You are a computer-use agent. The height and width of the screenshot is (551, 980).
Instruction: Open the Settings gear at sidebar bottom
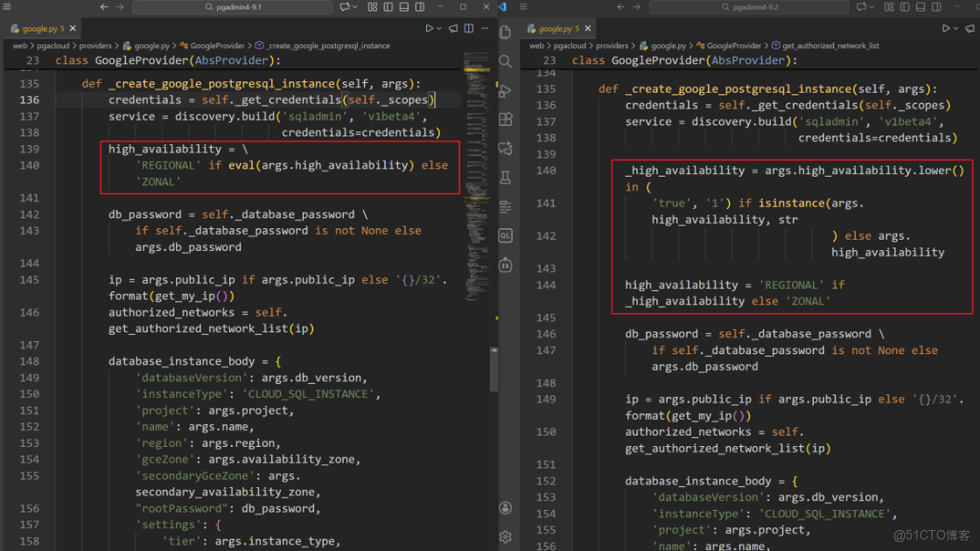[506, 538]
